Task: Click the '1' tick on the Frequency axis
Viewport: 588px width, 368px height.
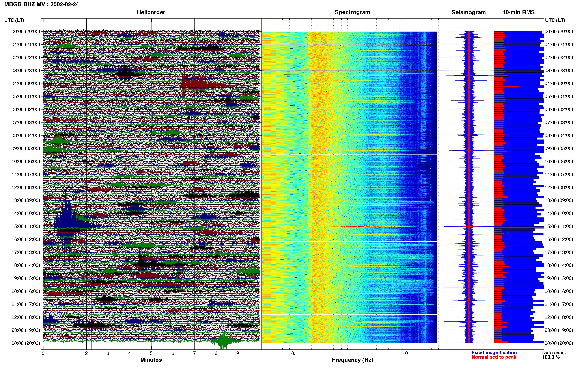Action: [350, 353]
